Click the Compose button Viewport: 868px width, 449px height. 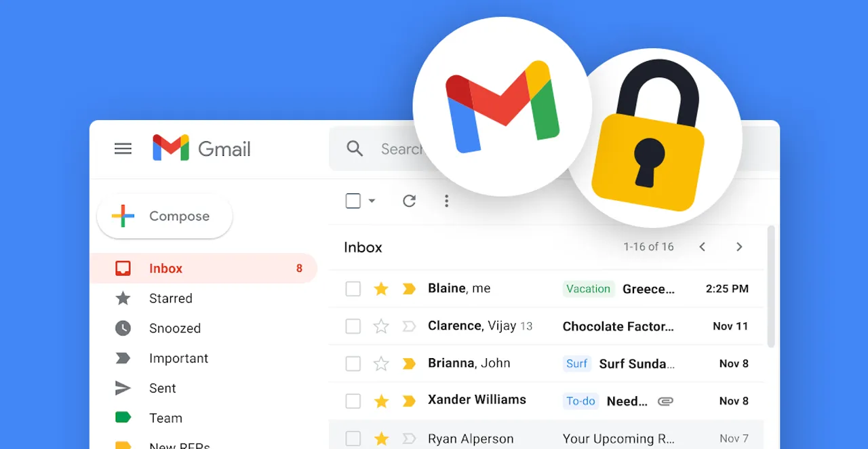coord(165,216)
